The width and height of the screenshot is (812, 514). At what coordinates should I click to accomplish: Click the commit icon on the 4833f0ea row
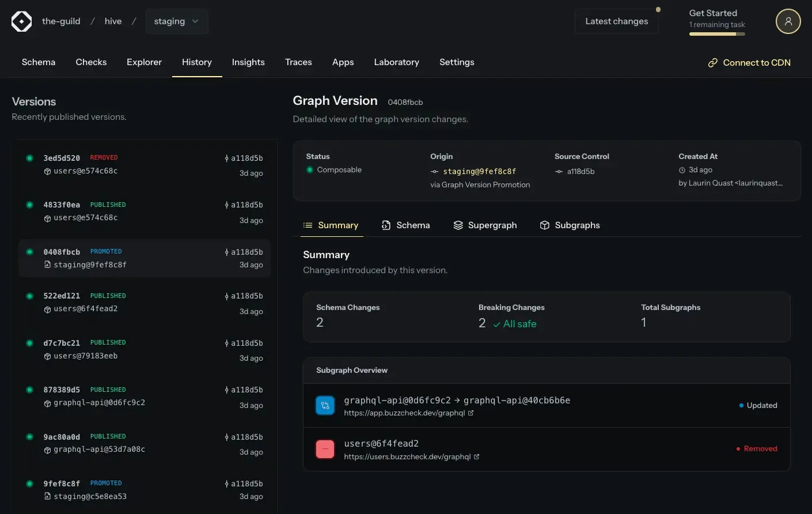227,205
